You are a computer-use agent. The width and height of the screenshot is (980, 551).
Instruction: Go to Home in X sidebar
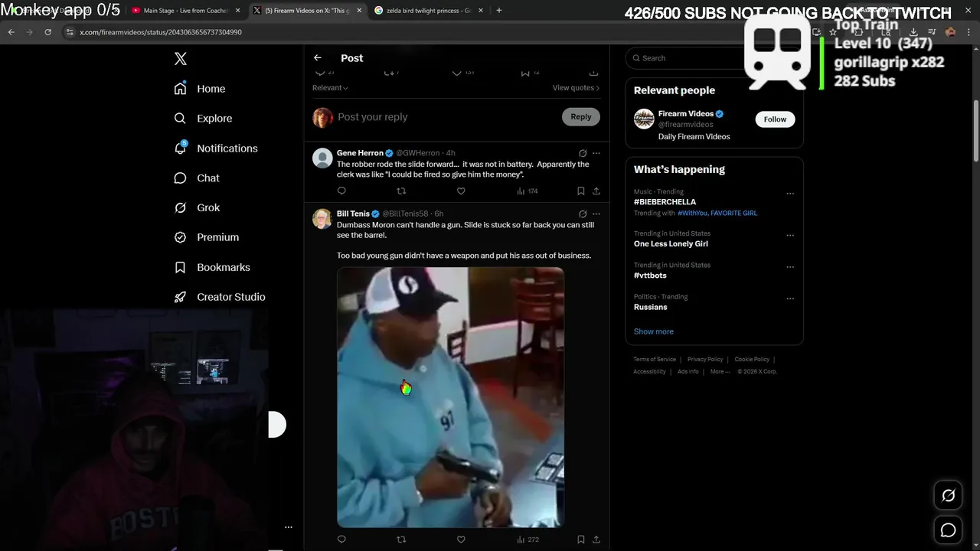tap(200, 89)
